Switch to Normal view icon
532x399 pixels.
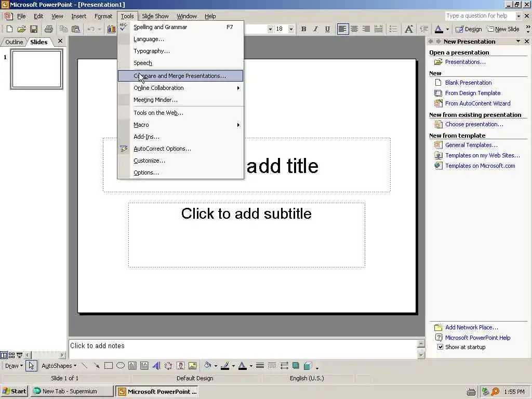[4, 355]
